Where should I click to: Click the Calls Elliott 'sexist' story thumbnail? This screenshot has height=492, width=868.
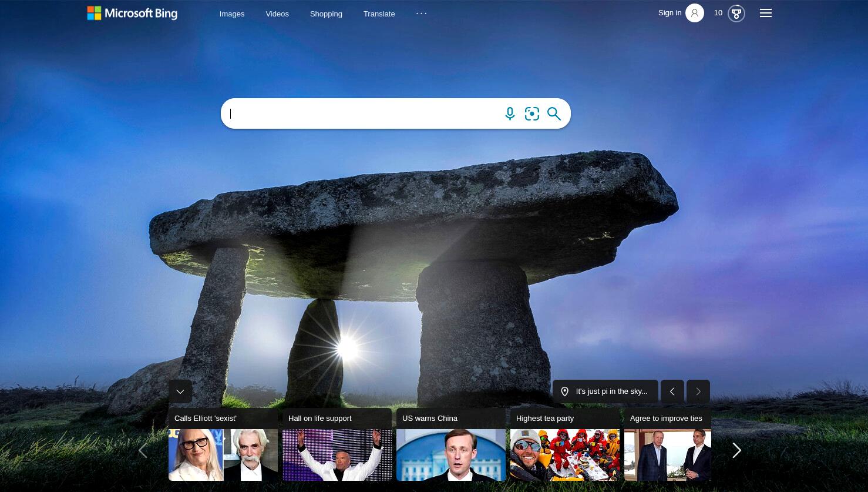223,455
